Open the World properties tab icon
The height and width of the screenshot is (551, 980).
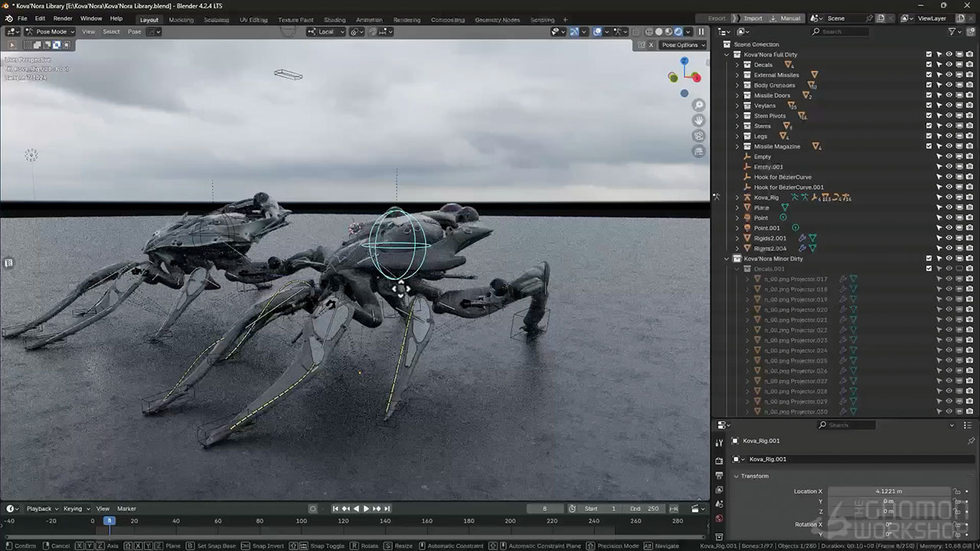pyautogui.click(x=719, y=518)
